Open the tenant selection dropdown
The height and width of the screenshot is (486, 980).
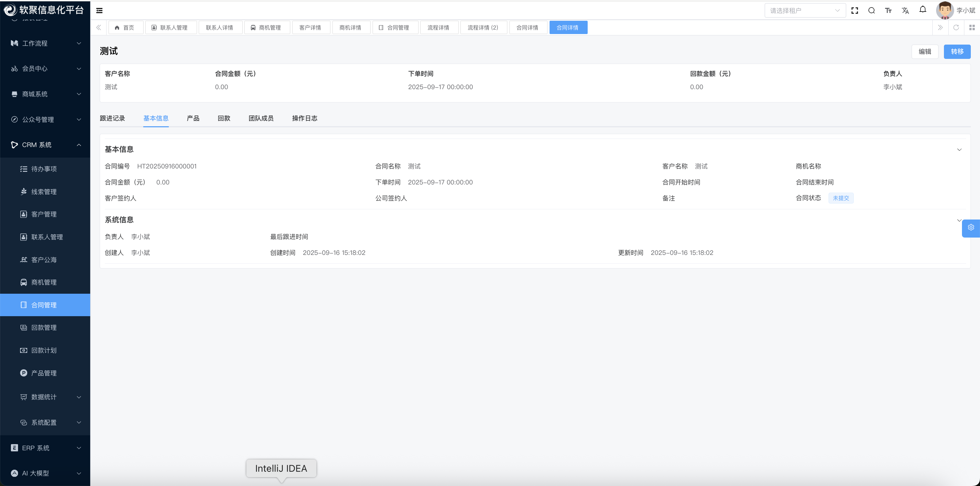pos(805,11)
